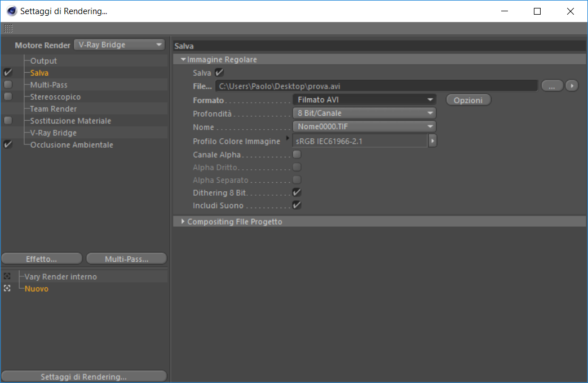Expand the Compositing File Progetto section
588x383 pixels.
tap(183, 221)
